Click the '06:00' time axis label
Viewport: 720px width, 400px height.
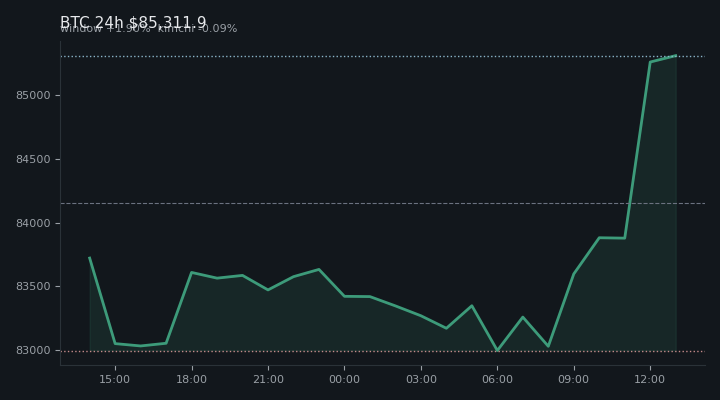click(x=497, y=379)
